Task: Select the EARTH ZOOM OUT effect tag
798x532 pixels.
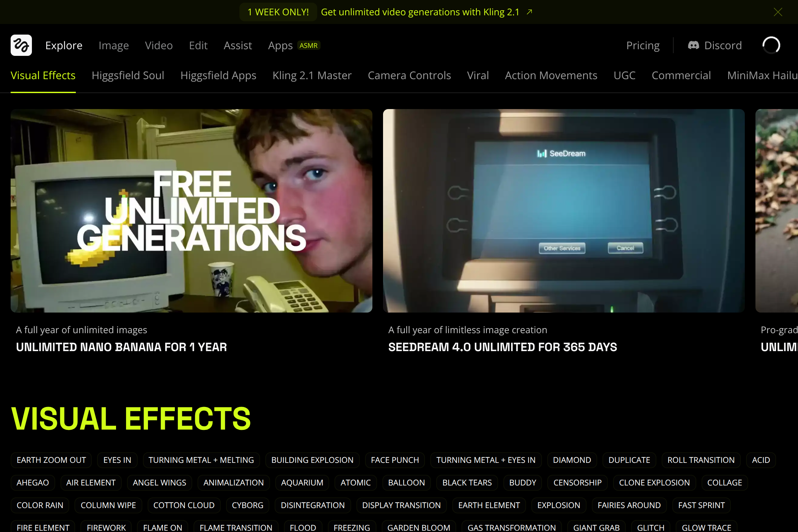Action: pos(51,460)
